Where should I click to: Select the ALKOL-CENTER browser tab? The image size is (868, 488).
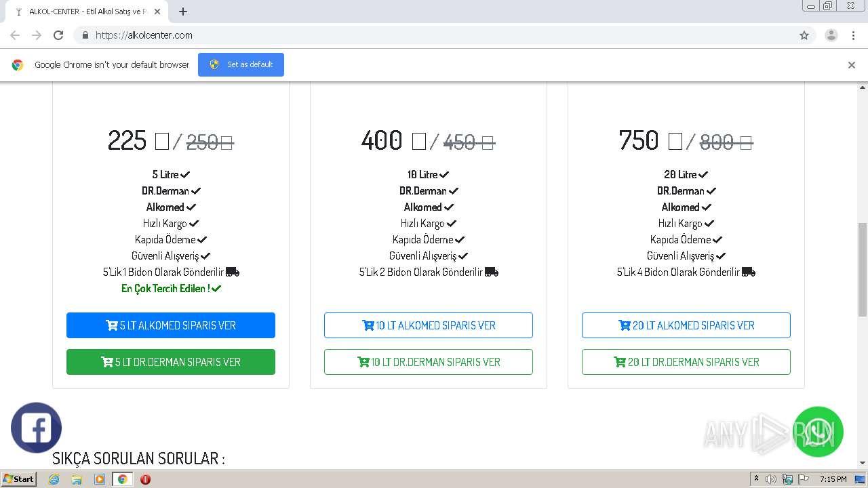87,12
